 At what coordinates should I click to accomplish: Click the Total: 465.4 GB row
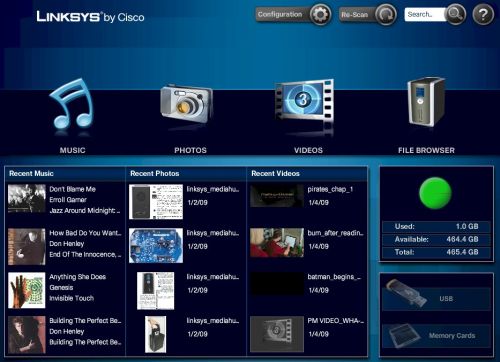[x=436, y=252]
